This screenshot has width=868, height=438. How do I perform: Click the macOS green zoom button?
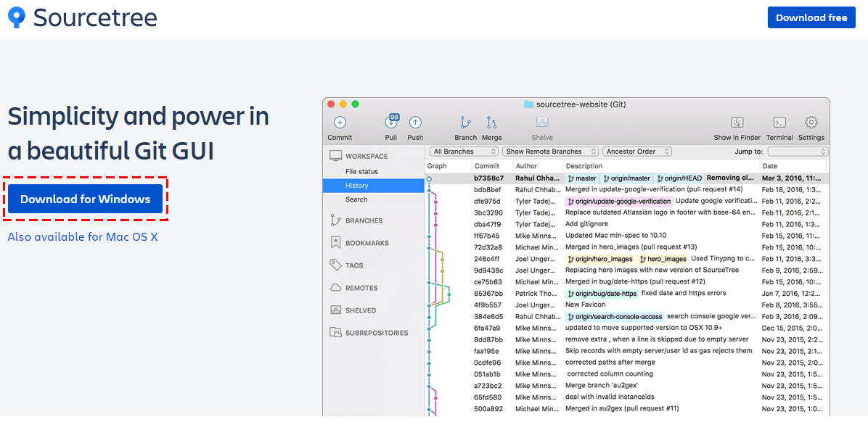pos(356,104)
